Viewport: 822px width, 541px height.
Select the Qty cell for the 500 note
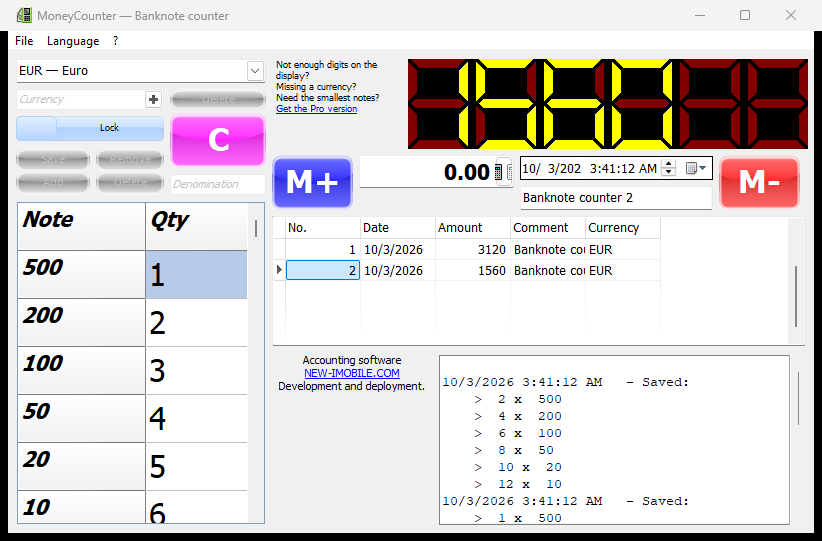tap(196, 275)
